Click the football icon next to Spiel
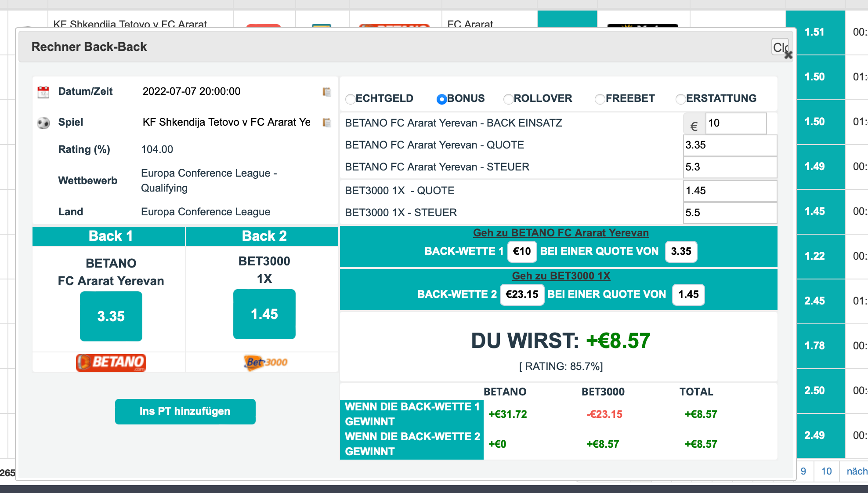 (43, 123)
